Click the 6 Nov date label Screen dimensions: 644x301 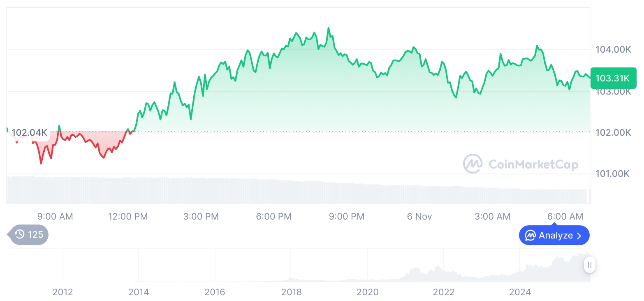419,216
